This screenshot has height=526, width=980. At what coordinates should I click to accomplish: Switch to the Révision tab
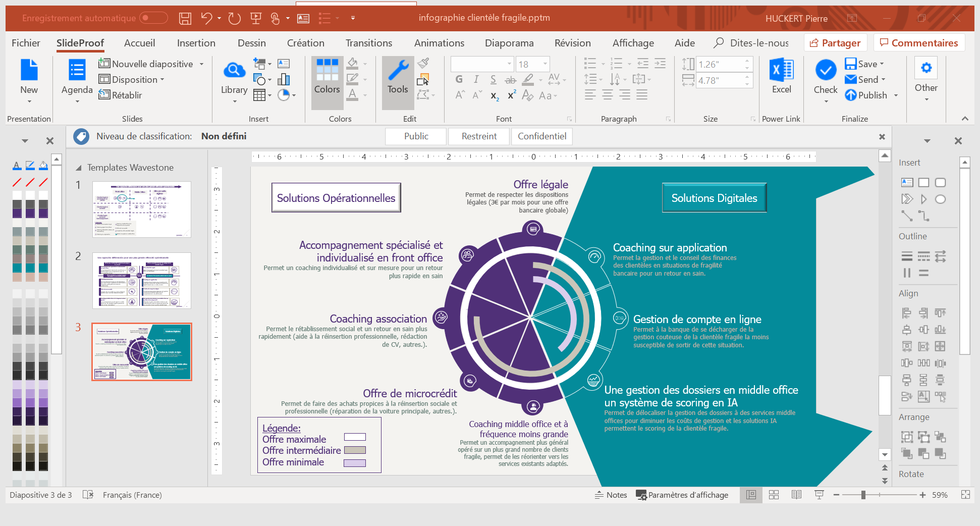[572, 43]
